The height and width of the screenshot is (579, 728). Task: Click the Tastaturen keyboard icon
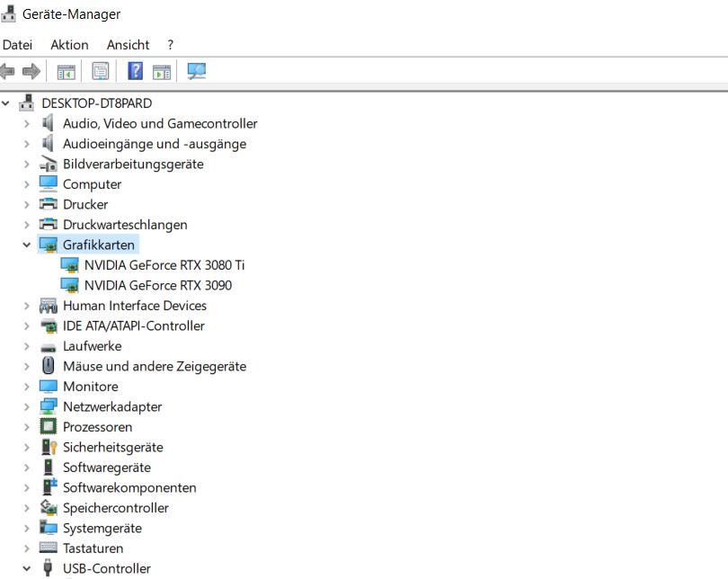click(x=49, y=548)
